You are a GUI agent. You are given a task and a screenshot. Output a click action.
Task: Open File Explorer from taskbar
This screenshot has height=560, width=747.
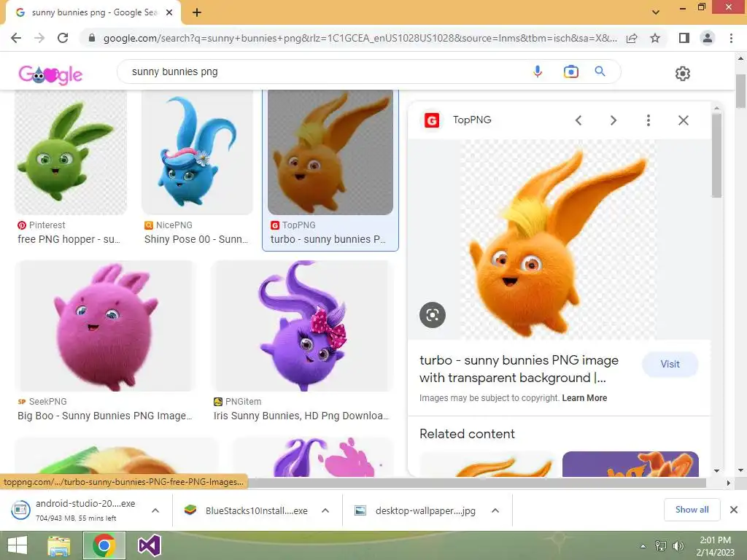(59, 545)
